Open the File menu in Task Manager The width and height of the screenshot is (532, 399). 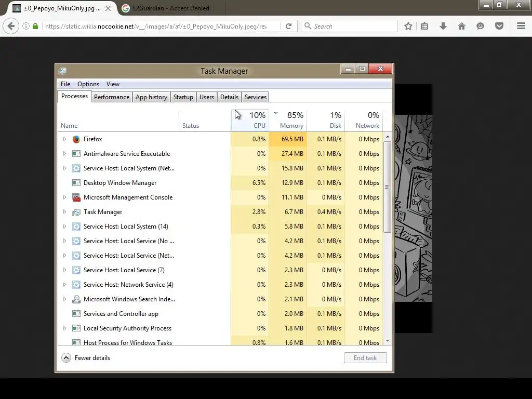coord(65,84)
